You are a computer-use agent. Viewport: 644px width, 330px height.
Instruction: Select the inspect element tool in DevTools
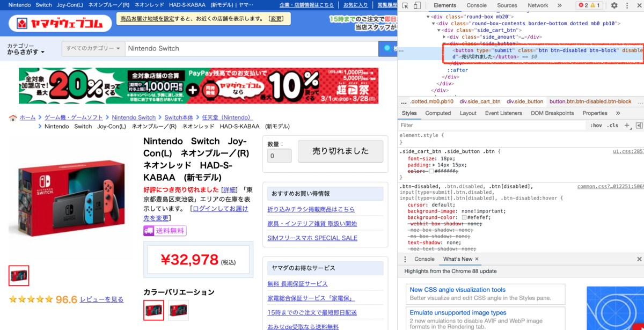coord(406,5)
